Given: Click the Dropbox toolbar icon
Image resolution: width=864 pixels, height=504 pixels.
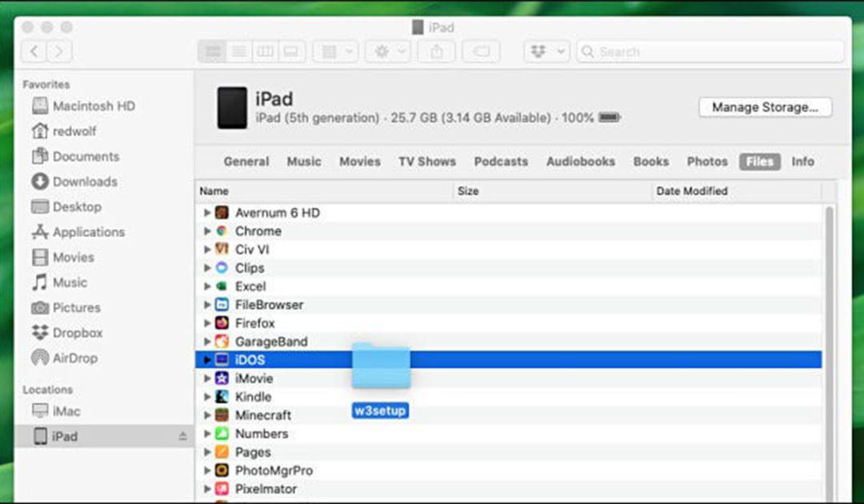Looking at the screenshot, I should point(546,52).
